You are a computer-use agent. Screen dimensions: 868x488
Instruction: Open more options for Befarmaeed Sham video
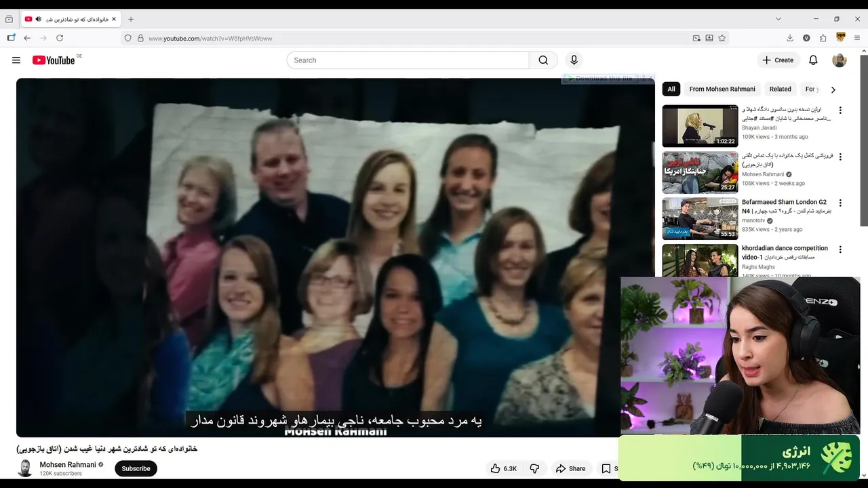840,203
